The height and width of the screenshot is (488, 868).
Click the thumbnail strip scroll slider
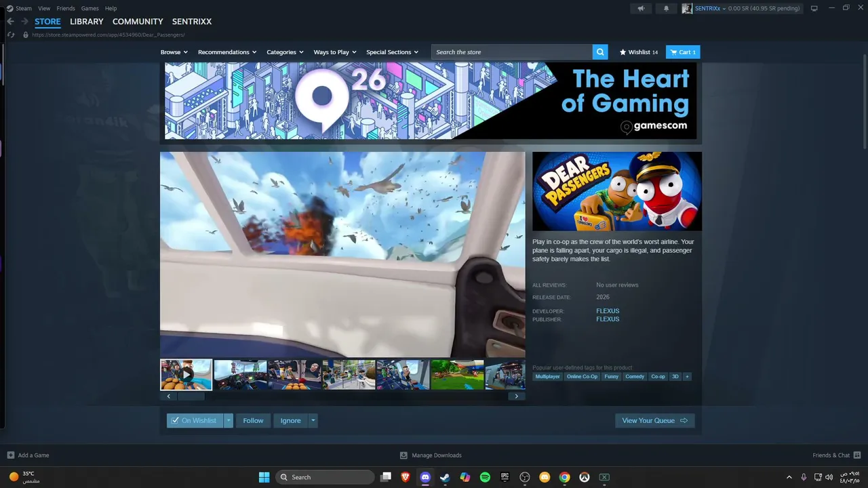(x=191, y=396)
